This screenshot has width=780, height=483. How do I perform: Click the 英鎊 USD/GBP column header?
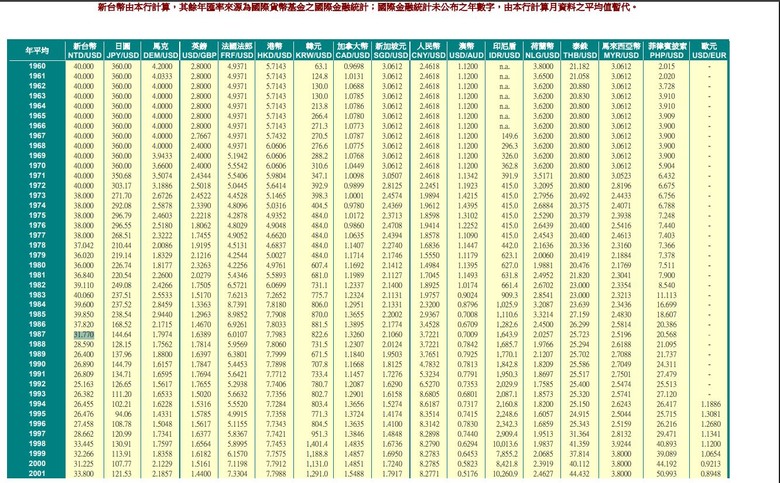(199, 51)
